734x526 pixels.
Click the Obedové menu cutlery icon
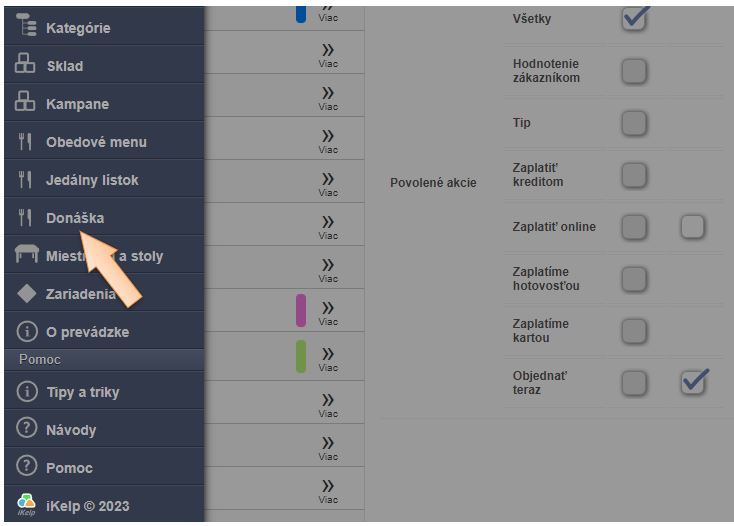[26, 141]
